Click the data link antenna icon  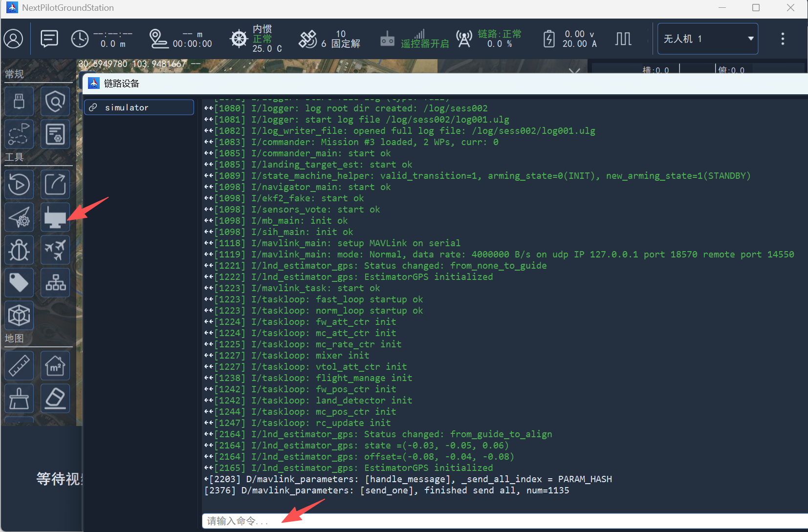(464, 39)
